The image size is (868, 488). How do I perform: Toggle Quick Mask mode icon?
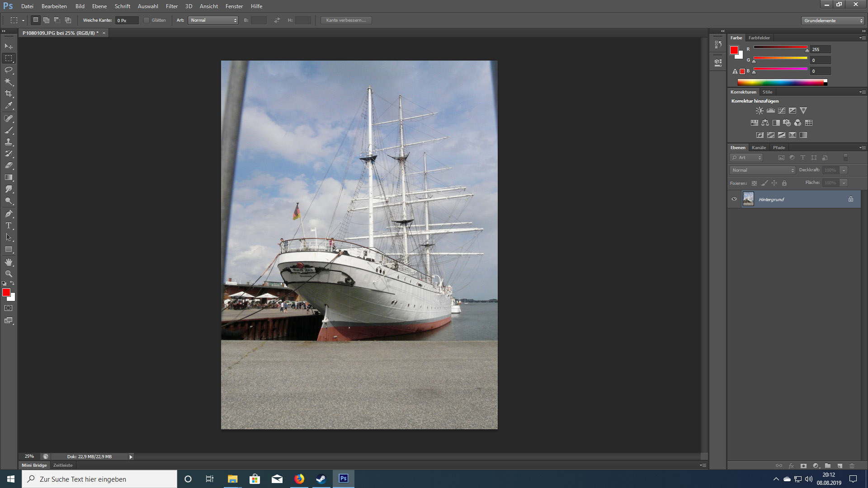pos(9,308)
